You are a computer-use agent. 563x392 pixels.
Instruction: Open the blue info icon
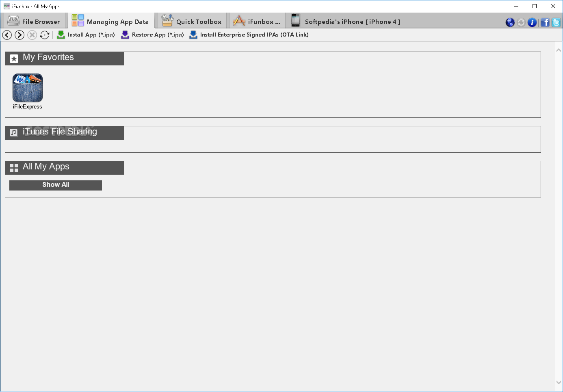(532, 22)
